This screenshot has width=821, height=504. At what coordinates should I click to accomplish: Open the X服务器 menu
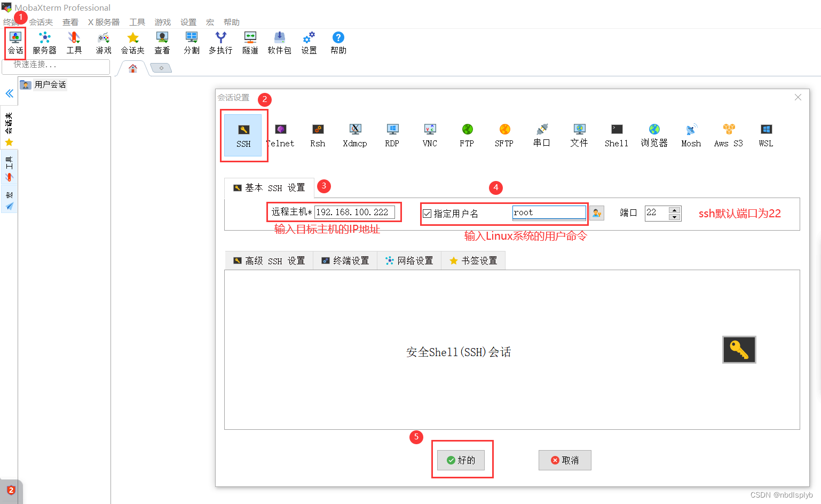104,22
